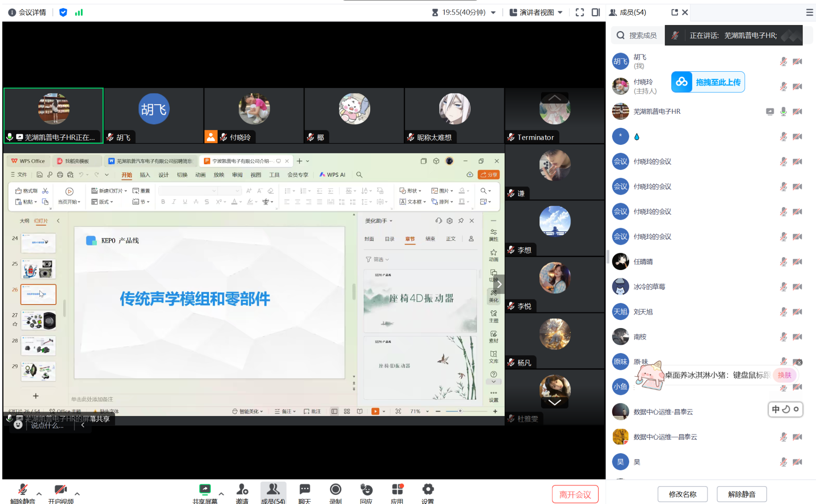Click the Record icon
This screenshot has width=816, height=504.
click(x=335, y=490)
